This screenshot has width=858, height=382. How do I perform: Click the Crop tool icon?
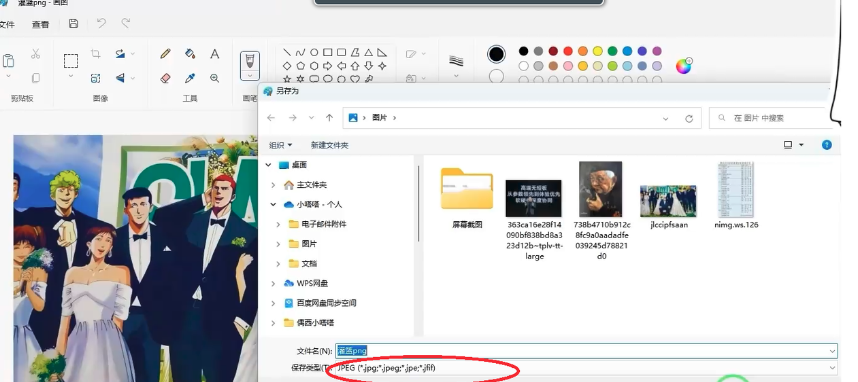pyautogui.click(x=96, y=54)
